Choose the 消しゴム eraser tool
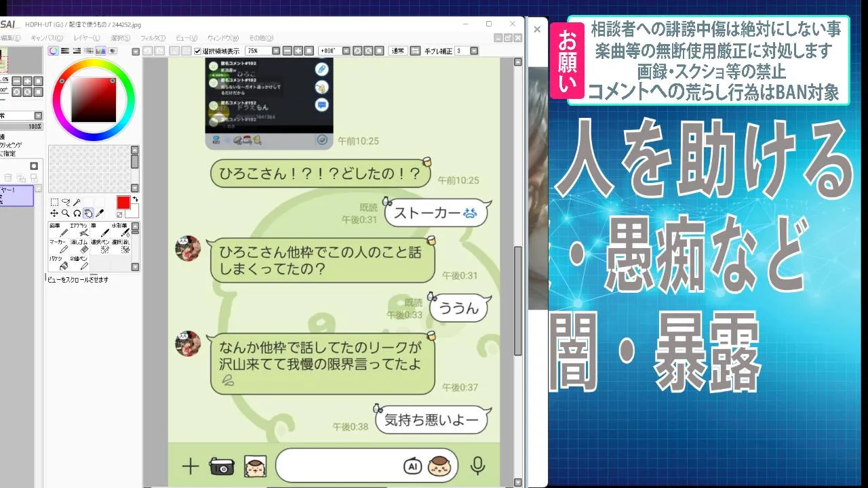This screenshot has height=488, width=868. tap(79, 246)
